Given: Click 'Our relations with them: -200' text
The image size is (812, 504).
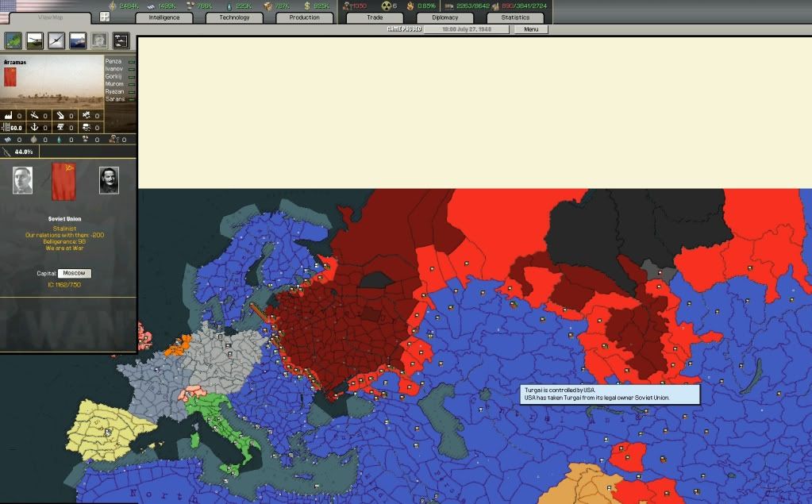Looking at the screenshot, I should (x=65, y=235).
